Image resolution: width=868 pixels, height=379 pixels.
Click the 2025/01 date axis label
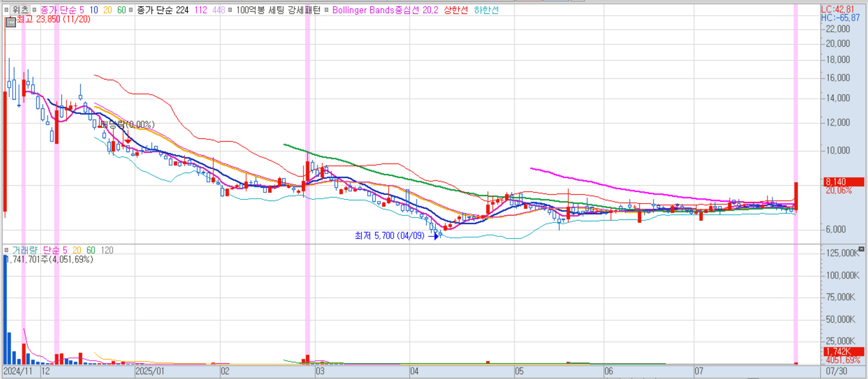(150, 371)
